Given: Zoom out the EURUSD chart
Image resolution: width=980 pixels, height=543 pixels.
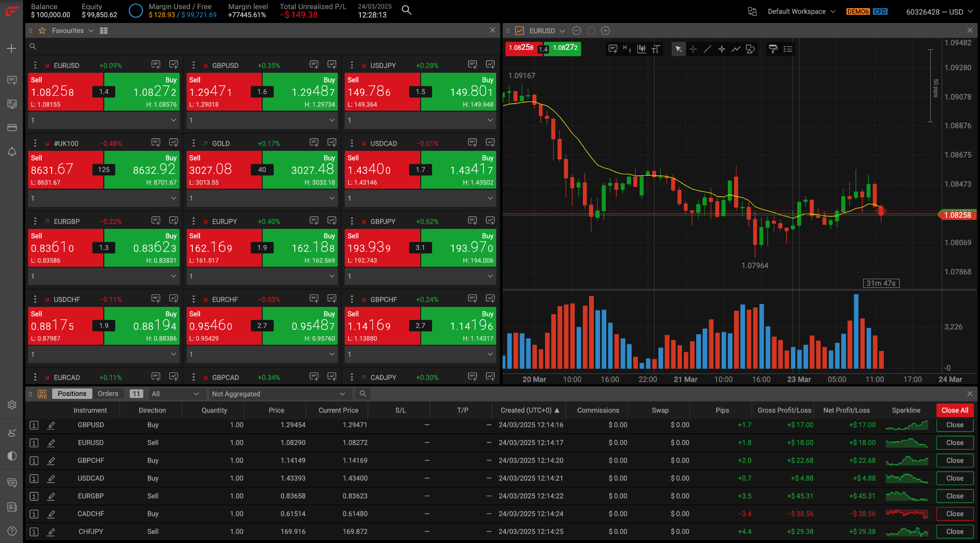Looking at the screenshot, I should point(577,31).
